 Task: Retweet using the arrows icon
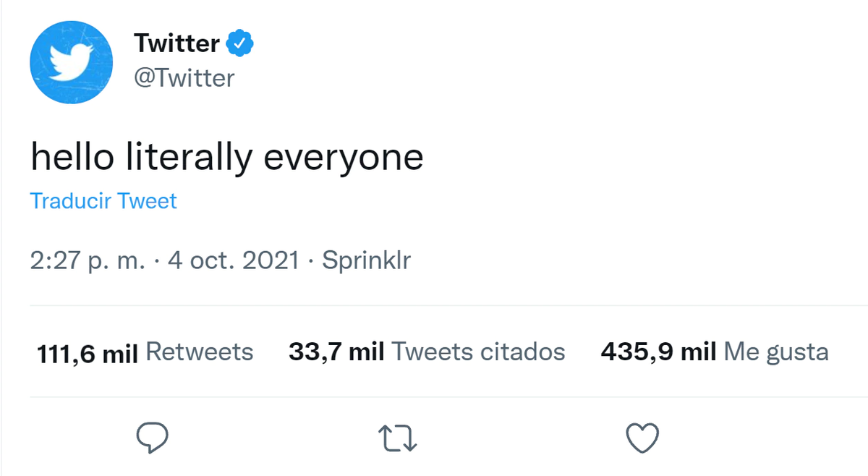398,438
